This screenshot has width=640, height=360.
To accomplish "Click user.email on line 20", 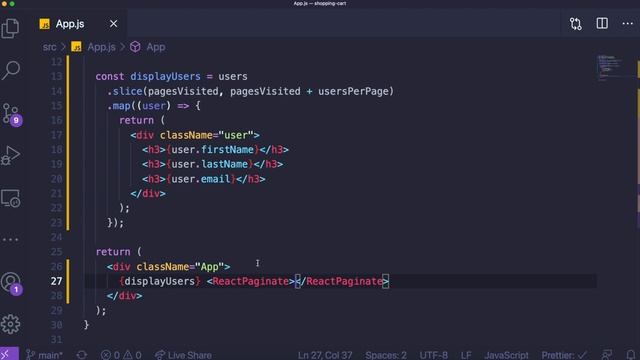I will [x=200, y=179].
